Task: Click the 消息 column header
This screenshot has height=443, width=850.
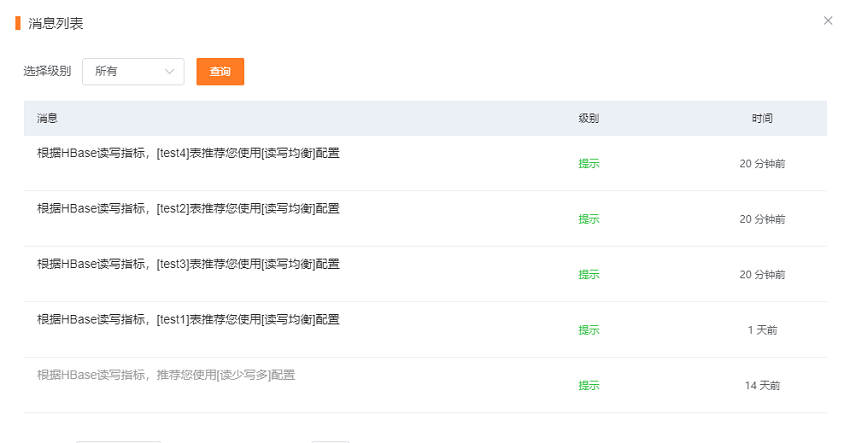Action: (47, 118)
